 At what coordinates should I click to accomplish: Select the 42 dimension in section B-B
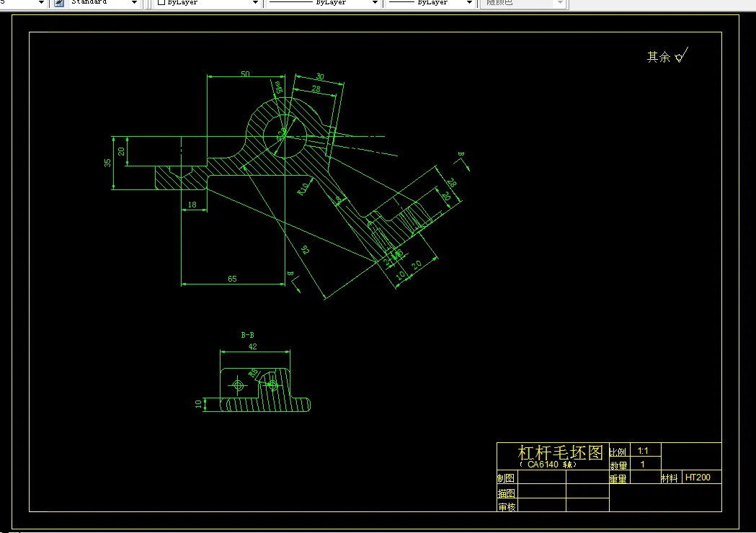pyautogui.click(x=253, y=346)
